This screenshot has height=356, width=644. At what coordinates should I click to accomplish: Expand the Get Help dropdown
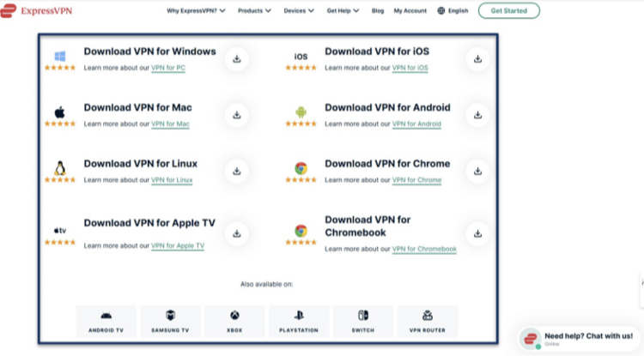tap(343, 10)
